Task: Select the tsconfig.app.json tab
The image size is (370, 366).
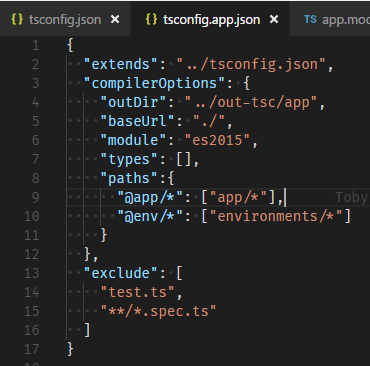Action: point(210,20)
